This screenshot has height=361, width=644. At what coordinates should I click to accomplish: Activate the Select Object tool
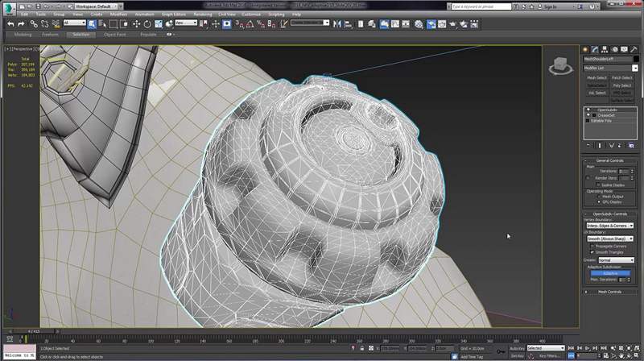tap(92, 23)
